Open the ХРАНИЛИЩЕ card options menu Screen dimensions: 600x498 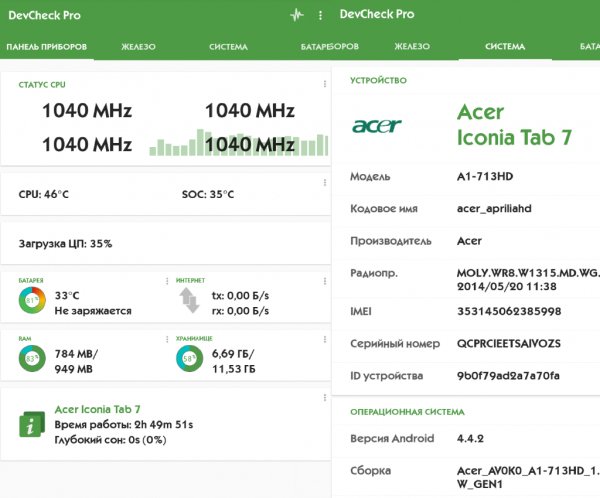coord(325,339)
